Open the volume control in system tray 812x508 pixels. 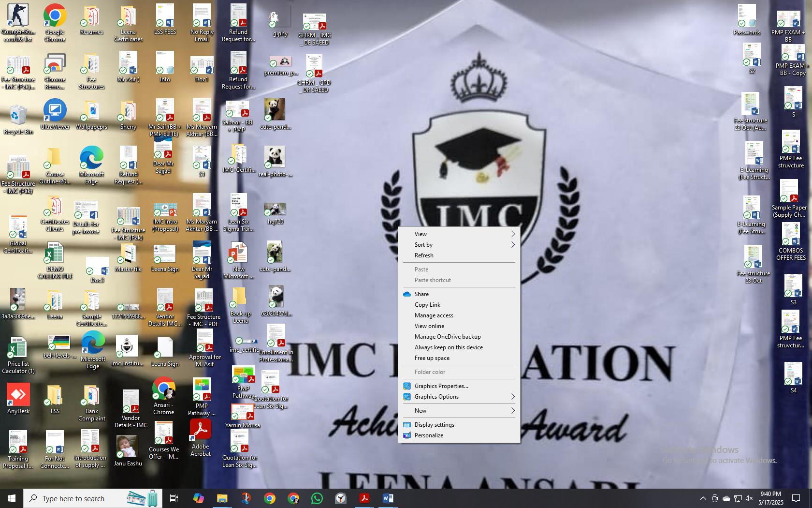[749, 498]
